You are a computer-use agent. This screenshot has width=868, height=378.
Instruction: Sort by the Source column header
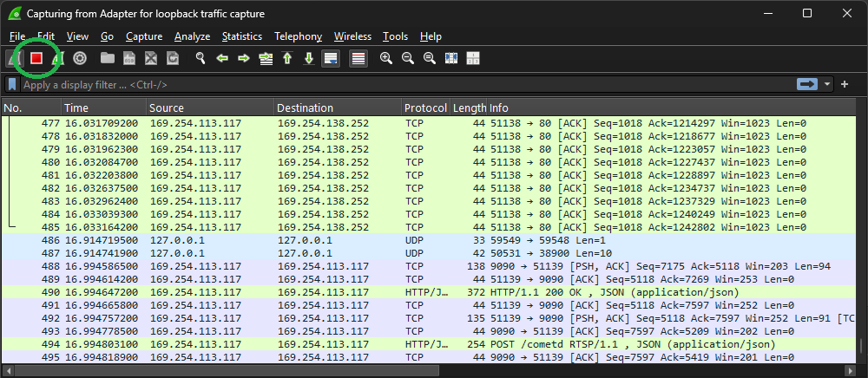pos(210,108)
